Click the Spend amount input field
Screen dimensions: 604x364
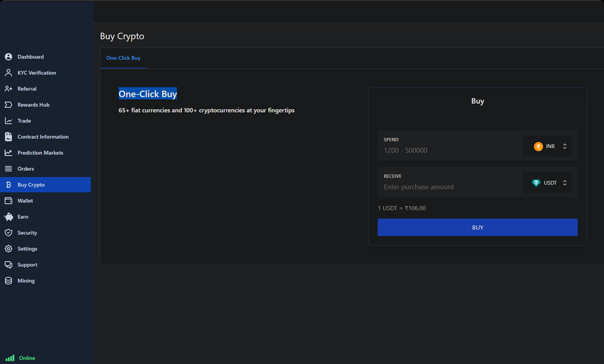450,150
